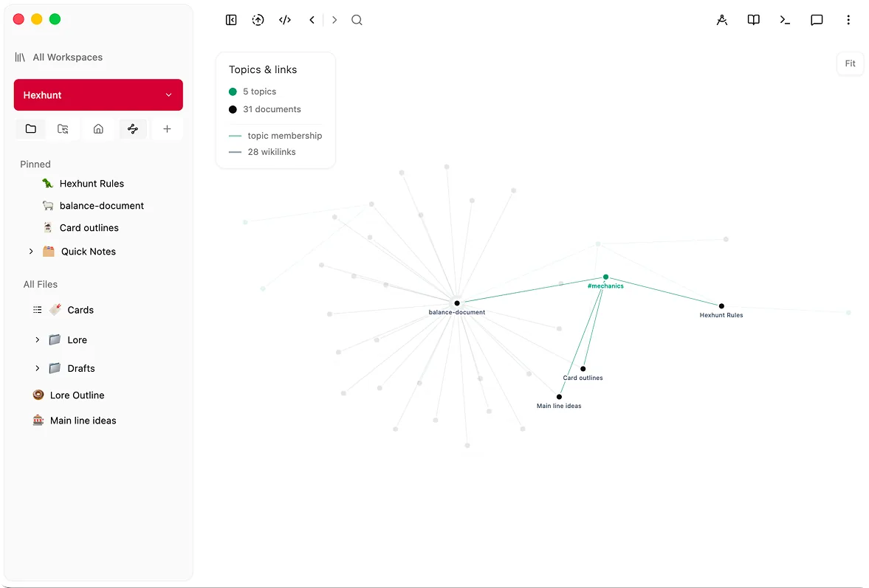Viewport: 869px width, 588px height.
Task: Click the Fit graph button
Action: [850, 63]
